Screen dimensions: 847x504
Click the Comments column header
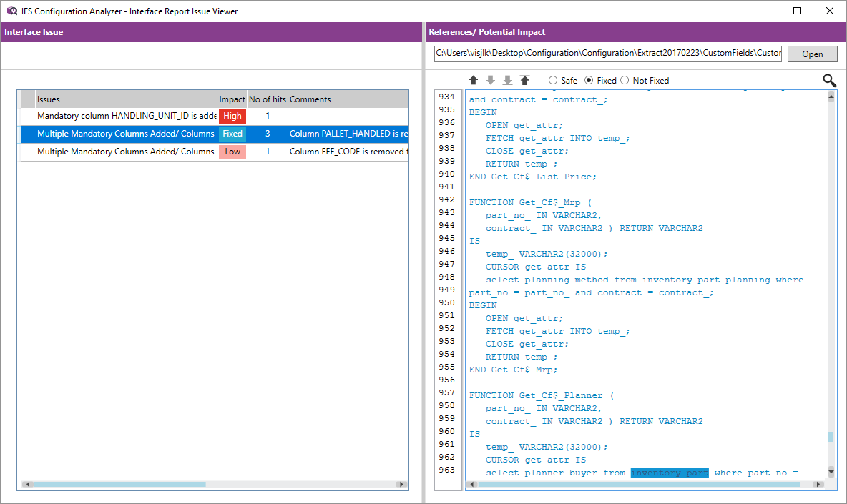point(347,99)
